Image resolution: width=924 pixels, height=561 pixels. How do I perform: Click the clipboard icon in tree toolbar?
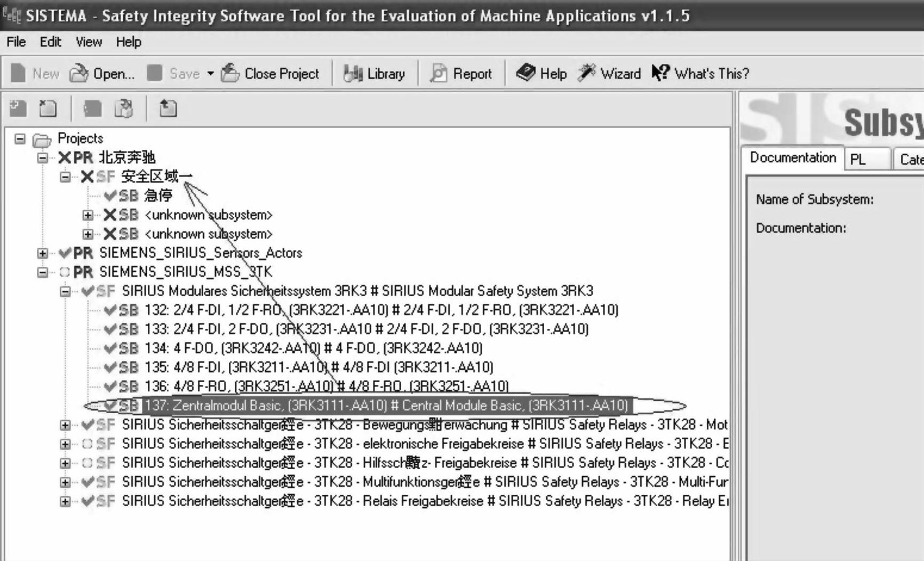pyautogui.click(x=124, y=109)
